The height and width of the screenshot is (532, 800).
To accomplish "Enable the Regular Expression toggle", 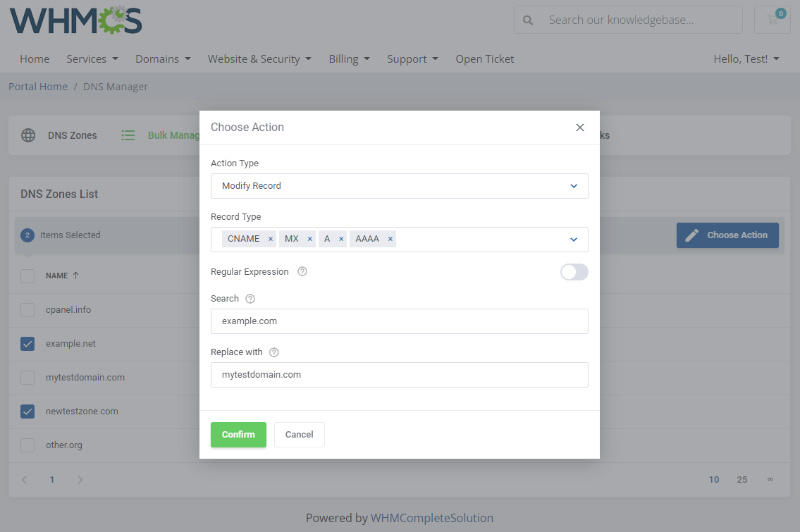I will (x=574, y=271).
